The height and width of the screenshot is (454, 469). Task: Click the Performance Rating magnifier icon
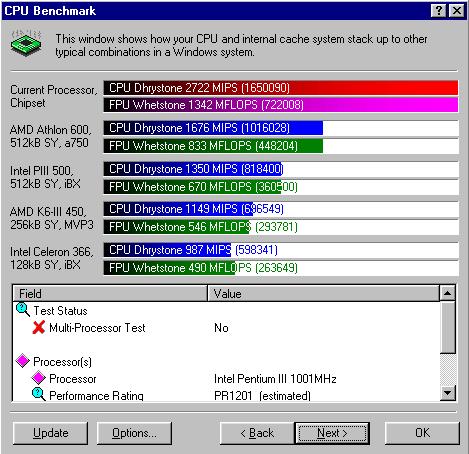pos(39,394)
